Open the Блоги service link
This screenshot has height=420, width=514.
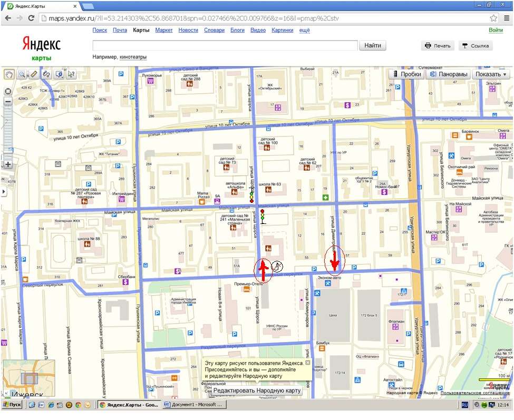(237, 30)
